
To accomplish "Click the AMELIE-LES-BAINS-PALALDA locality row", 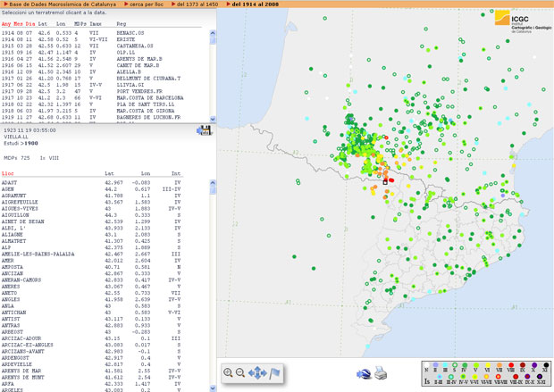I will click(91, 254).
